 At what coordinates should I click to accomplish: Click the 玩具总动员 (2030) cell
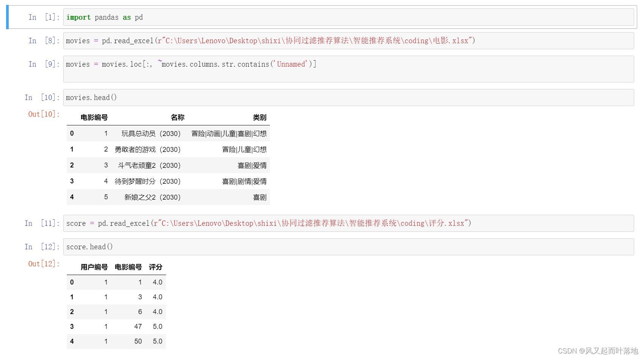[151, 133]
